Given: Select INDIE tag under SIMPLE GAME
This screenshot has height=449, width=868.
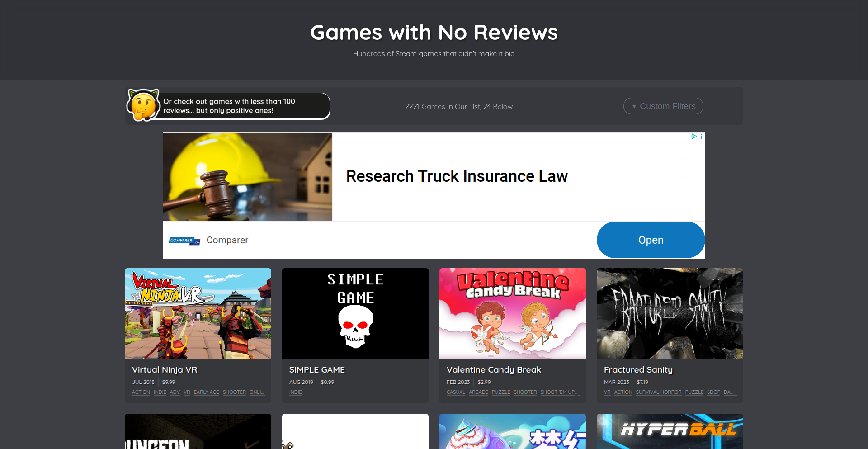Looking at the screenshot, I should (296, 392).
